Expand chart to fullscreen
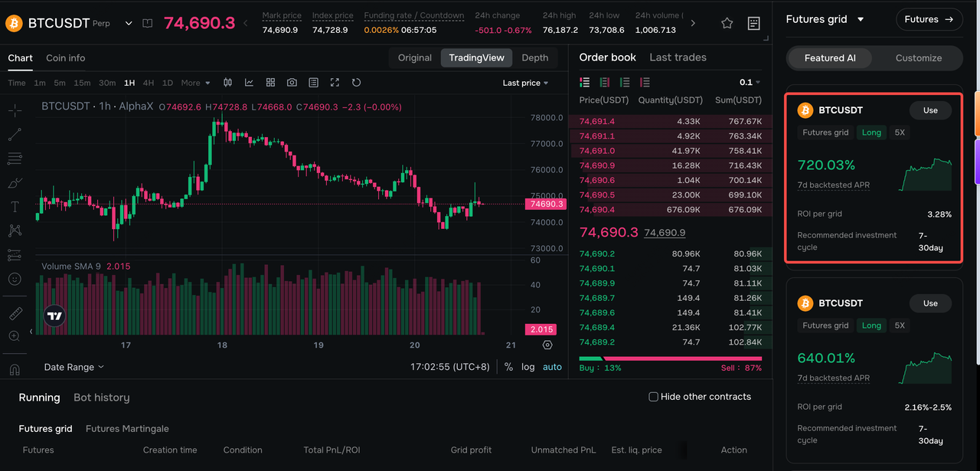This screenshot has width=980, height=471. click(x=335, y=83)
